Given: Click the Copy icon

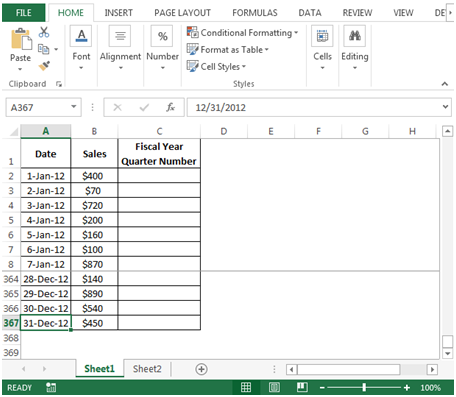Looking at the screenshot, I should point(44,49).
